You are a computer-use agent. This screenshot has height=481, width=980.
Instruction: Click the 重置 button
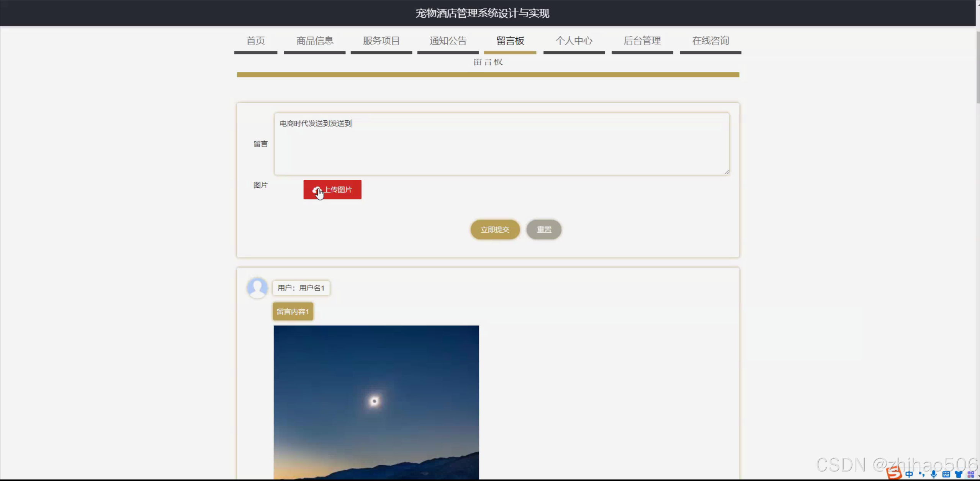point(544,230)
